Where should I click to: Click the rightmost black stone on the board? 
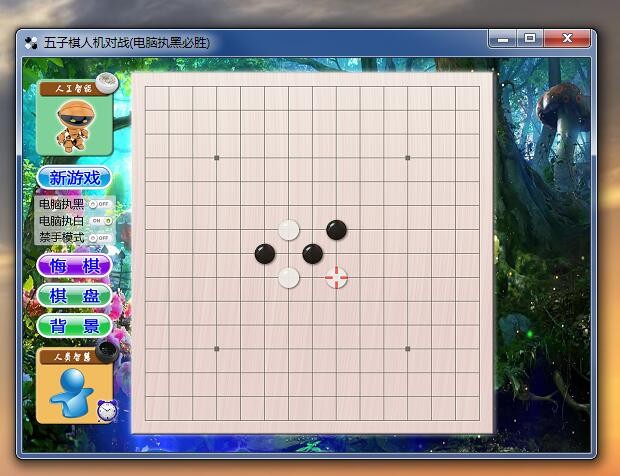coord(337,230)
